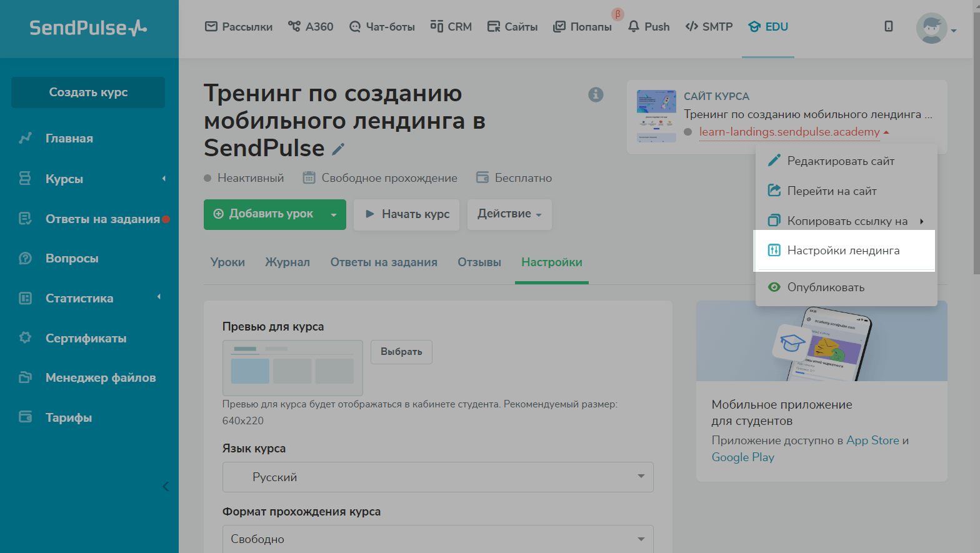The image size is (980, 553).
Task: Open A360 automation section
Action: (x=311, y=27)
